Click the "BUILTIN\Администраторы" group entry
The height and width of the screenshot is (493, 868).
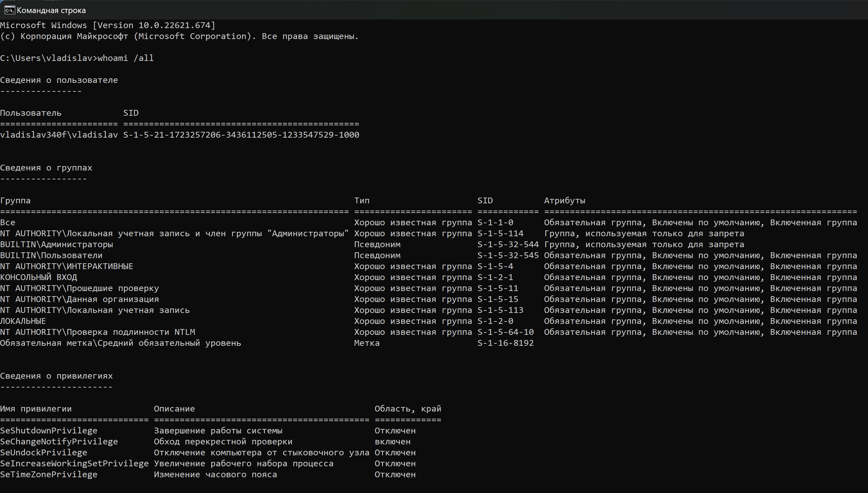(56, 244)
